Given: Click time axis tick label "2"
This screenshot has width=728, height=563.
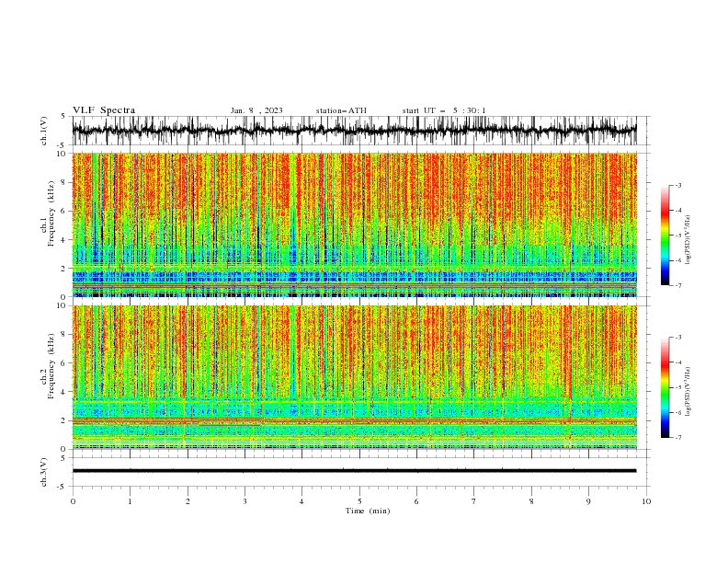Looking at the screenshot, I should tap(188, 501).
